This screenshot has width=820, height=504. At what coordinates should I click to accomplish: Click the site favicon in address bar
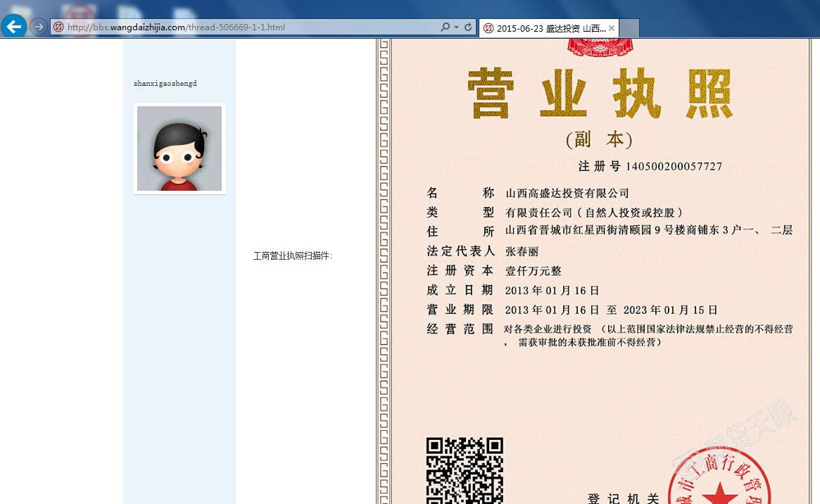[x=58, y=27]
